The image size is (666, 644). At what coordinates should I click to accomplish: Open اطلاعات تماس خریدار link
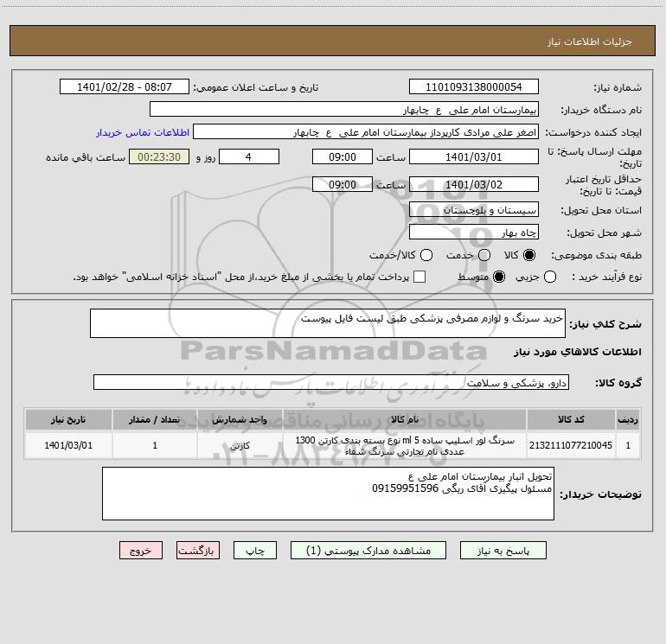point(143,132)
